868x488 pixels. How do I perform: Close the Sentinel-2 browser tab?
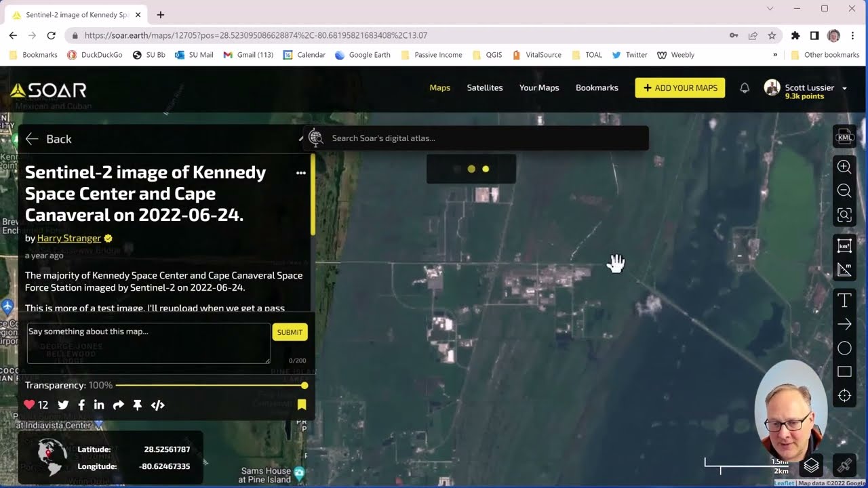(x=138, y=15)
